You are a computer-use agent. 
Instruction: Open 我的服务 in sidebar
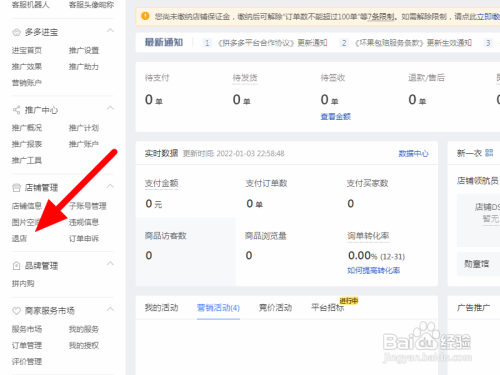click(x=84, y=329)
